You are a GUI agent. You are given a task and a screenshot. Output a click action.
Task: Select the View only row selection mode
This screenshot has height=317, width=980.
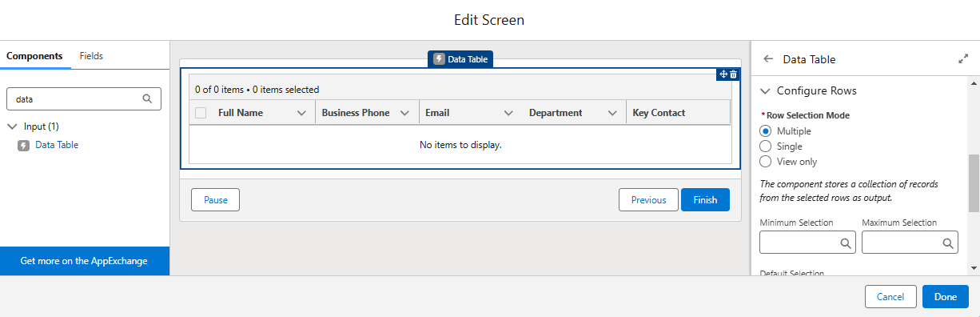766,162
